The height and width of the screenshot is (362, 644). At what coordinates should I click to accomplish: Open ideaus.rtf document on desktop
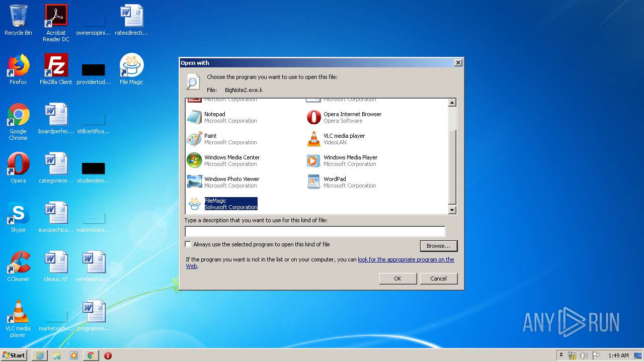pyautogui.click(x=56, y=266)
